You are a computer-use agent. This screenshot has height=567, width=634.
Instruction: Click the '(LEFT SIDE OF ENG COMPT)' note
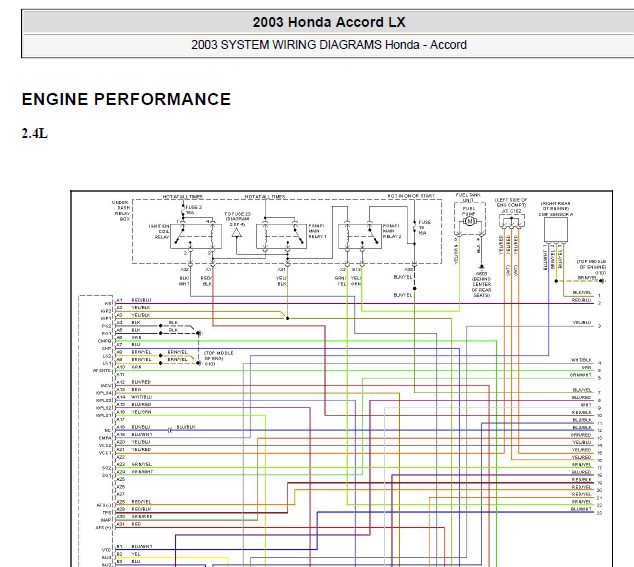coord(511,203)
